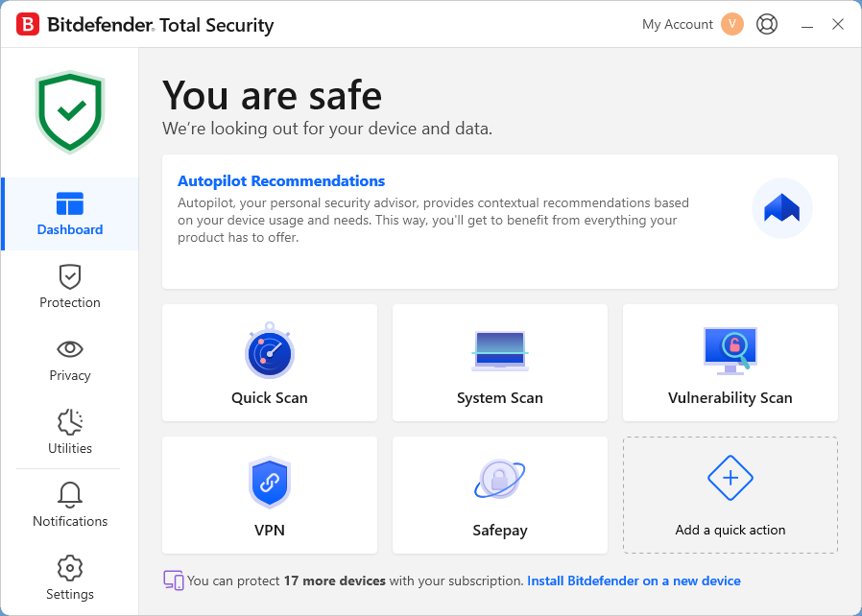Run the Vulnerability Scan
The height and width of the screenshot is (616, 862).
(x=730, y=363)
